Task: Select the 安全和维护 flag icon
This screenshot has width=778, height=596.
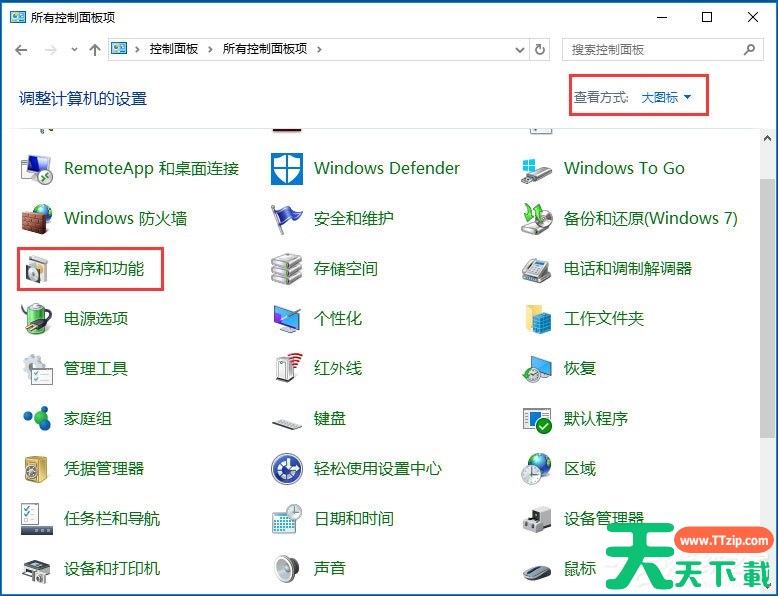Action: (287, 219)
